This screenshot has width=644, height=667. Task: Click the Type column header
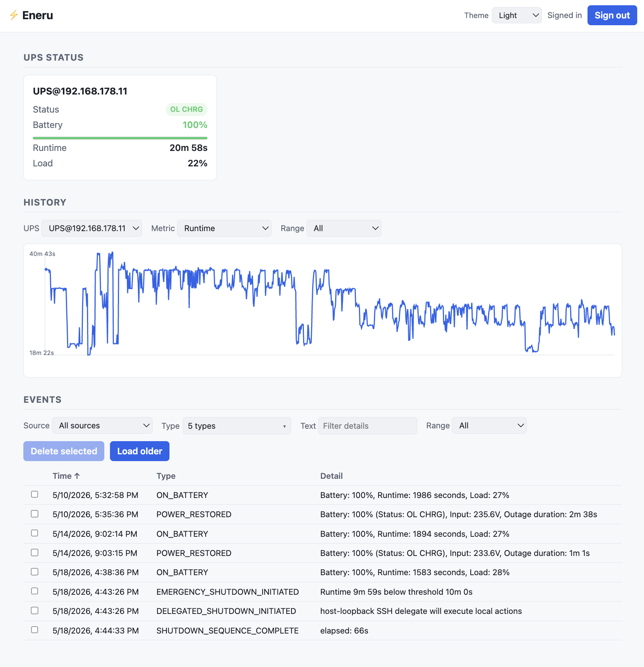coord(166,476)
